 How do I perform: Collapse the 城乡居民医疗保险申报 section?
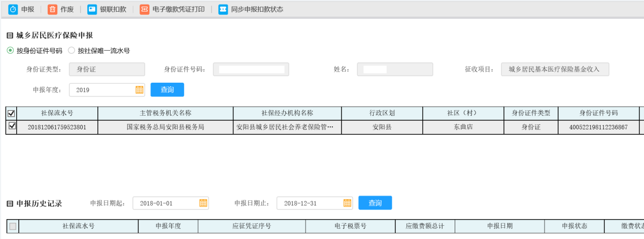tap(10, 36)
